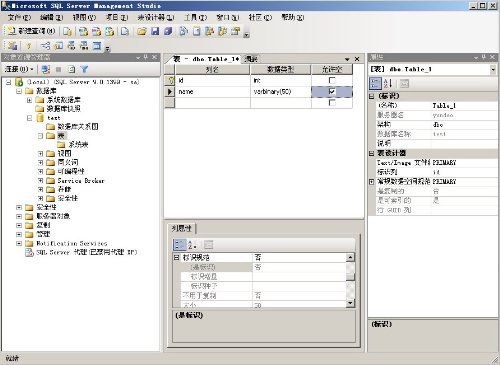Image resolution: width=500 pixels, height=365 pixels.
Task: Click the Disconnect icon in Object Explorer toolbar
Action: click(45, 69)
